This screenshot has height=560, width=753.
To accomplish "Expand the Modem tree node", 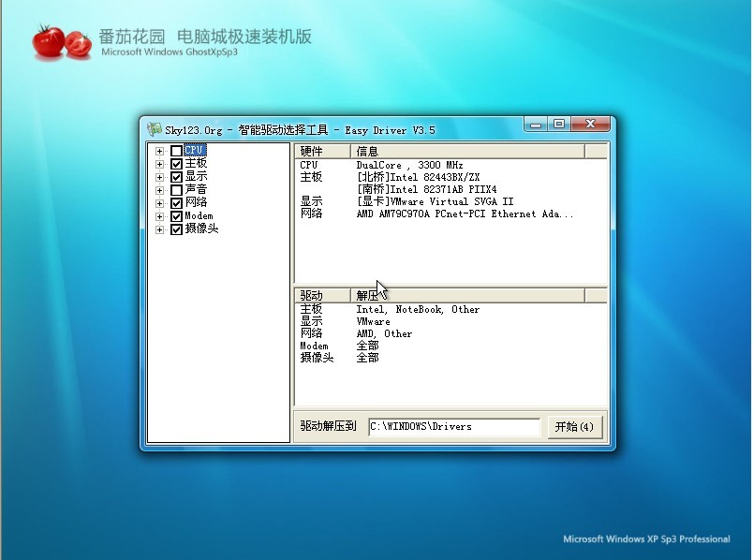I will (159, 216).
